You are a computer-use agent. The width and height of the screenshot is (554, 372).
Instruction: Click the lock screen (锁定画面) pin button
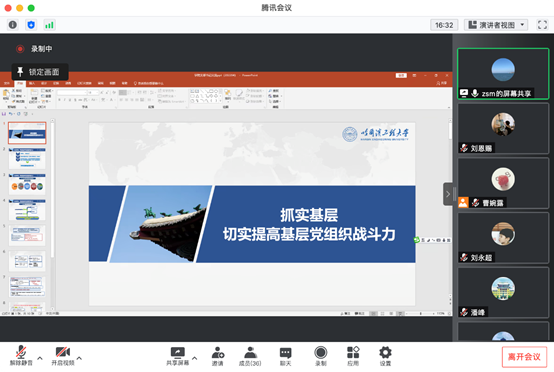coord(40,72)
